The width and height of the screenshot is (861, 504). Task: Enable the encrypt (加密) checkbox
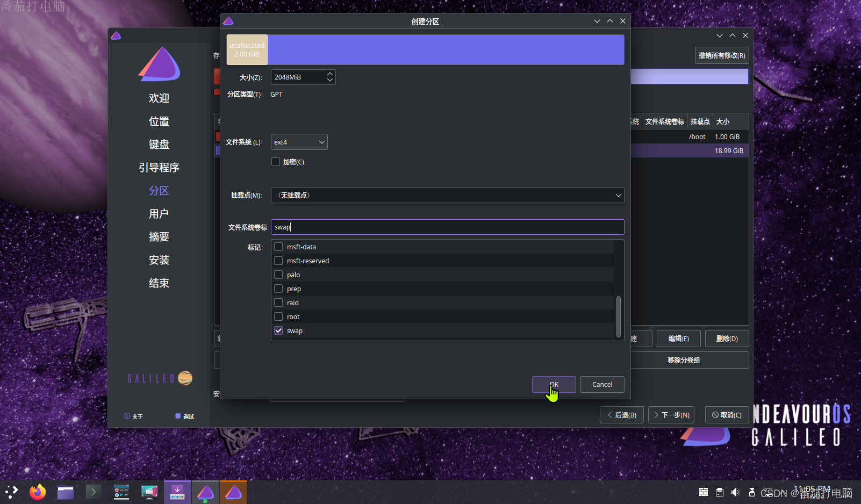[x=276, y=162]
